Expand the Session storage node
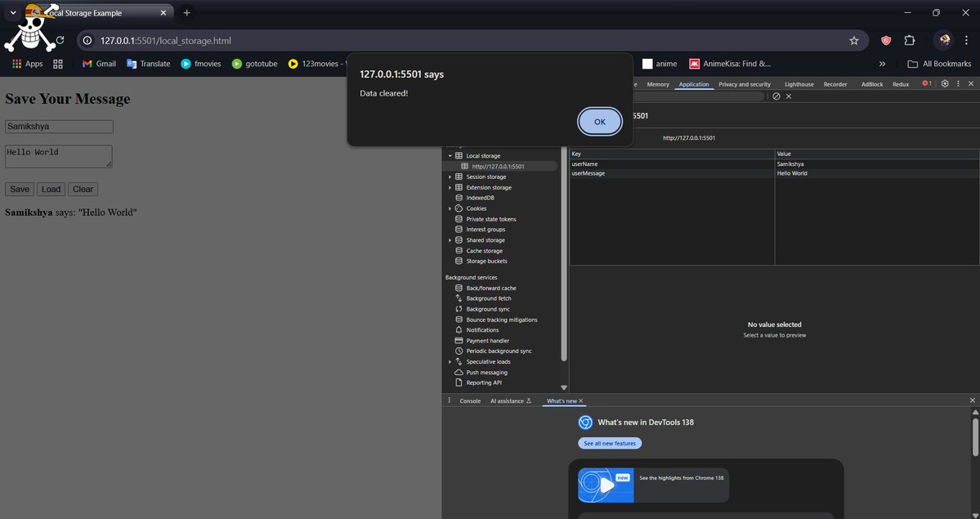 450,177
